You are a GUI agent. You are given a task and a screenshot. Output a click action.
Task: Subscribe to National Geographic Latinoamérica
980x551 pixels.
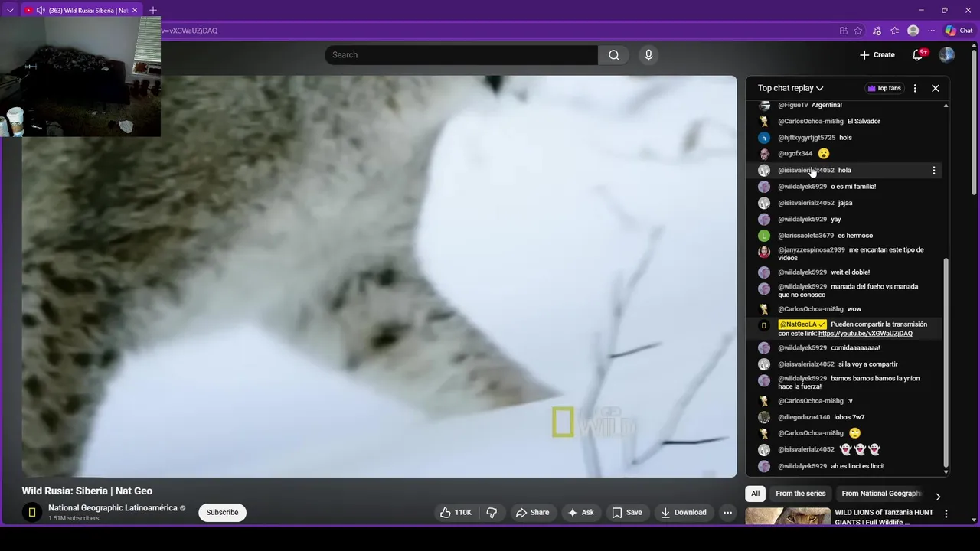coord(222,513)
